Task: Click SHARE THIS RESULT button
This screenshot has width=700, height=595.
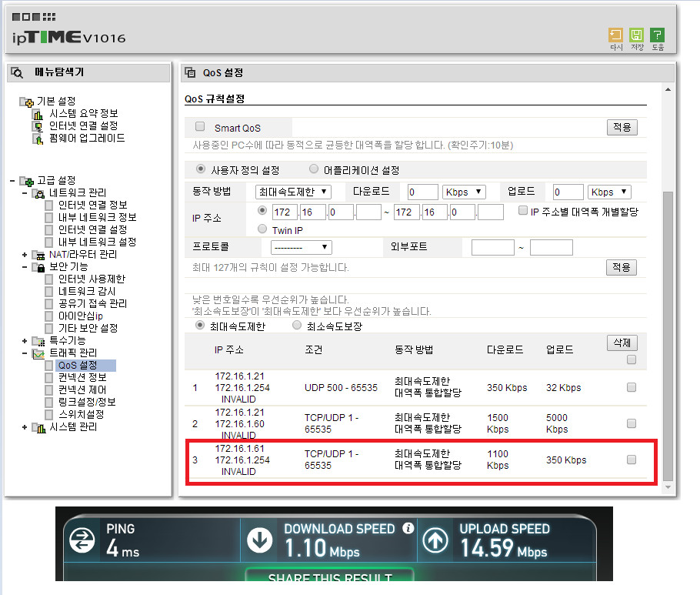Action: click(x=330, y=575)
